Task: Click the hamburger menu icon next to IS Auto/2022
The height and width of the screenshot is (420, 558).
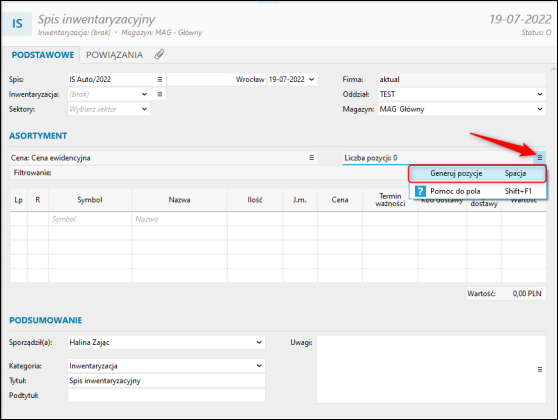Action: click(160, 79)
